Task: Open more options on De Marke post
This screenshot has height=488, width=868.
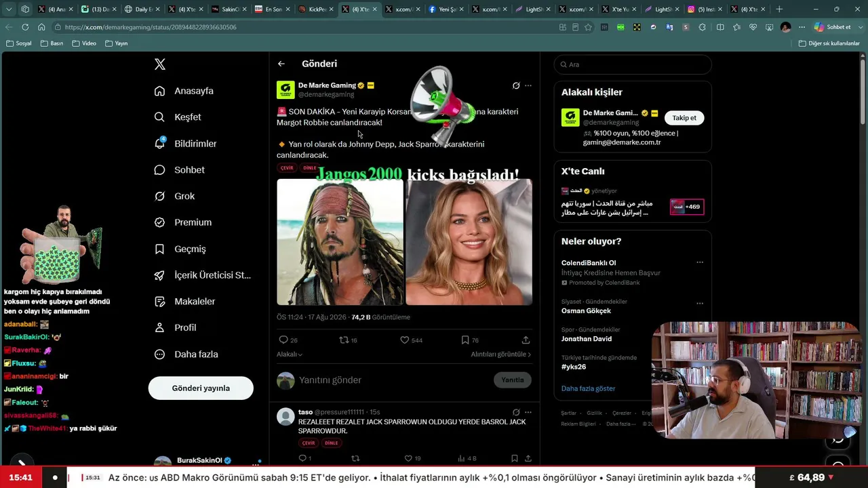Action: coord(528,85)
